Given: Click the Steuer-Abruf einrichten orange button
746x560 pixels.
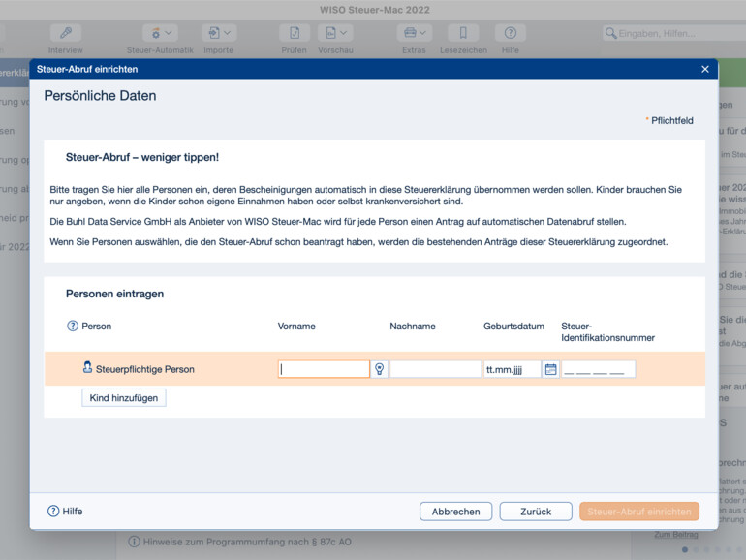Looking at the screenshot, I should [x=639, y=512].
